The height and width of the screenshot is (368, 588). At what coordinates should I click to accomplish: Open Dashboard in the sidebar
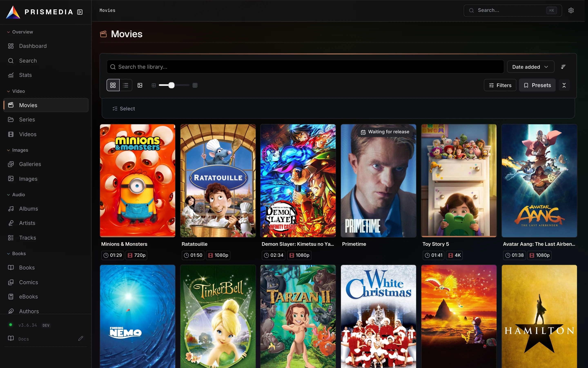click(x=46, y=46)
